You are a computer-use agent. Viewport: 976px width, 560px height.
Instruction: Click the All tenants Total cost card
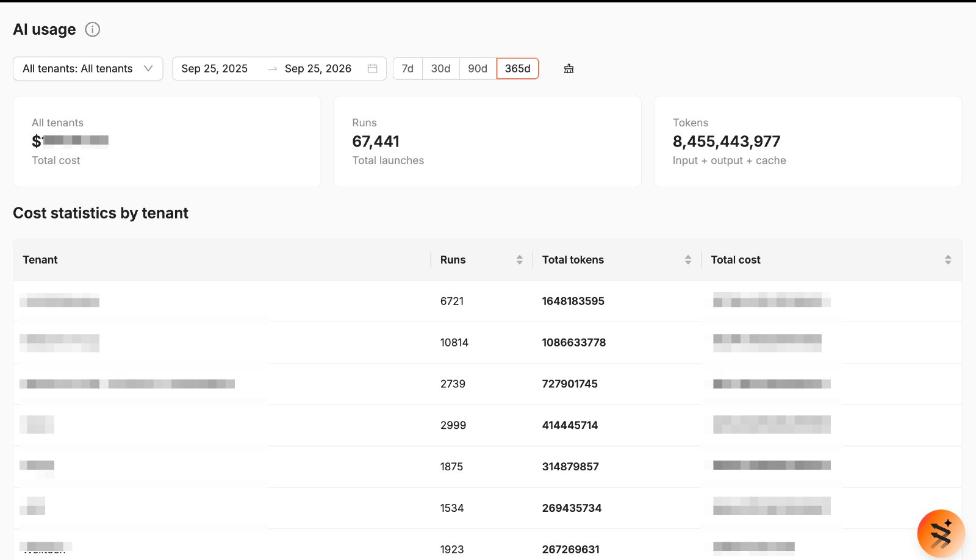point(167,142)
